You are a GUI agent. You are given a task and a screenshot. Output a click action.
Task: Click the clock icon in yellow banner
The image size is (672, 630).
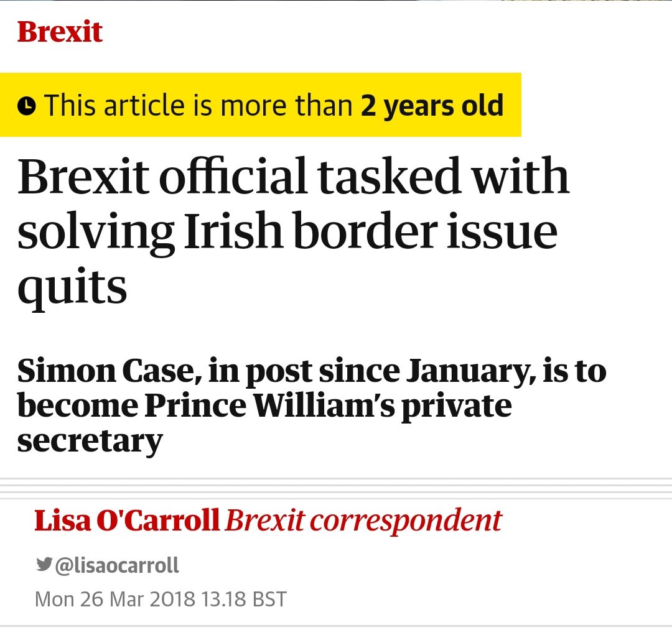[26, 106]
